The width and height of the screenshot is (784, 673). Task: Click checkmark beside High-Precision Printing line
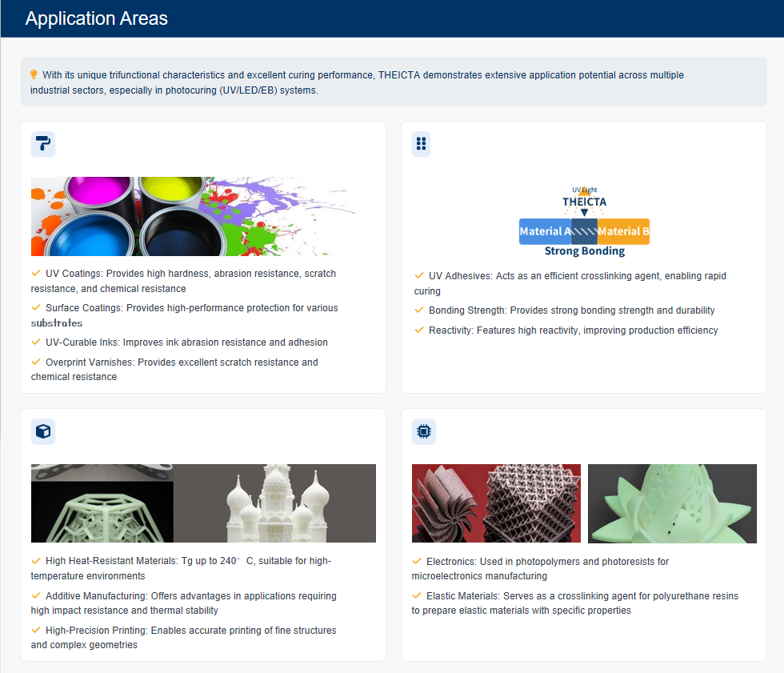point(35,630)
